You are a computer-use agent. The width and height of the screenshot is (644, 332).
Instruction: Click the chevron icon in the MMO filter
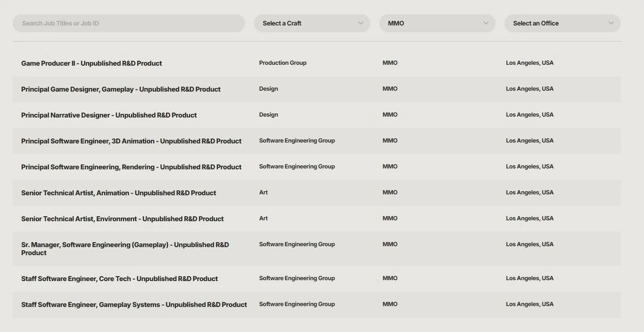click(486, 23)
